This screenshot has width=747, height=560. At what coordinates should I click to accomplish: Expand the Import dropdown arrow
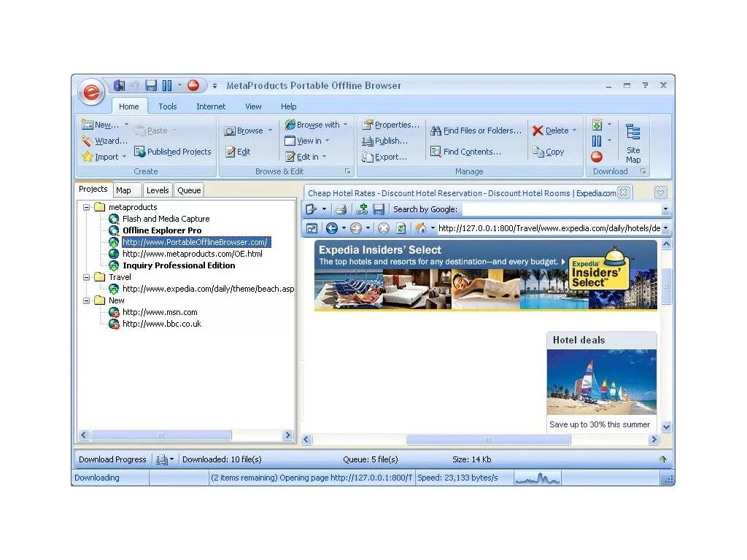click(x=124, y=157)
